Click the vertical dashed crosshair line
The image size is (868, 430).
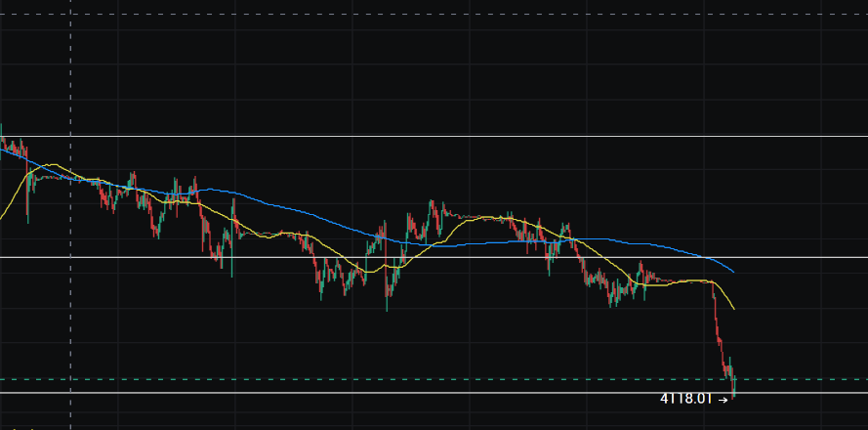point(70,215)
